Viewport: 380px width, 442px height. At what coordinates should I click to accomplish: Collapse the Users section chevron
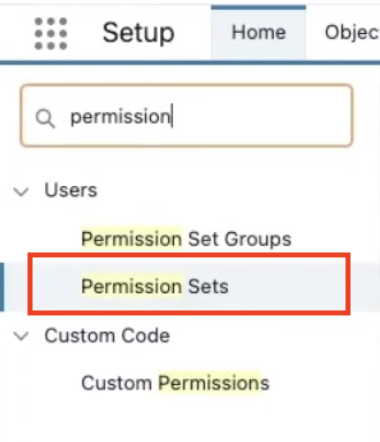click(x=21, y=191)
